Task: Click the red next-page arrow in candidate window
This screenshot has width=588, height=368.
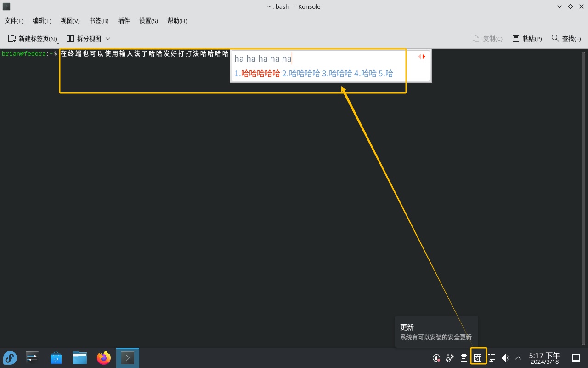Action: click(x=423, y=56)
